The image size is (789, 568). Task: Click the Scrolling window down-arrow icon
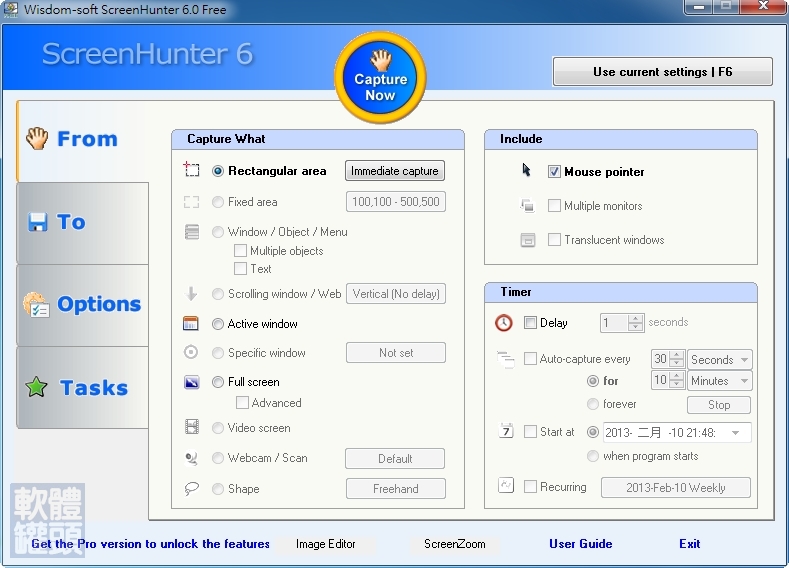pyautogui.click(x=191, y=294)
